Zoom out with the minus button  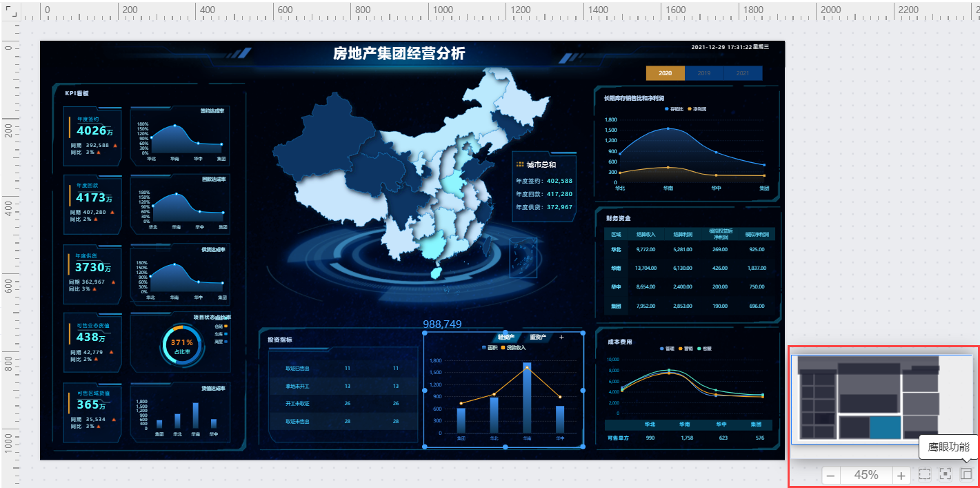(x=830, y=475)
